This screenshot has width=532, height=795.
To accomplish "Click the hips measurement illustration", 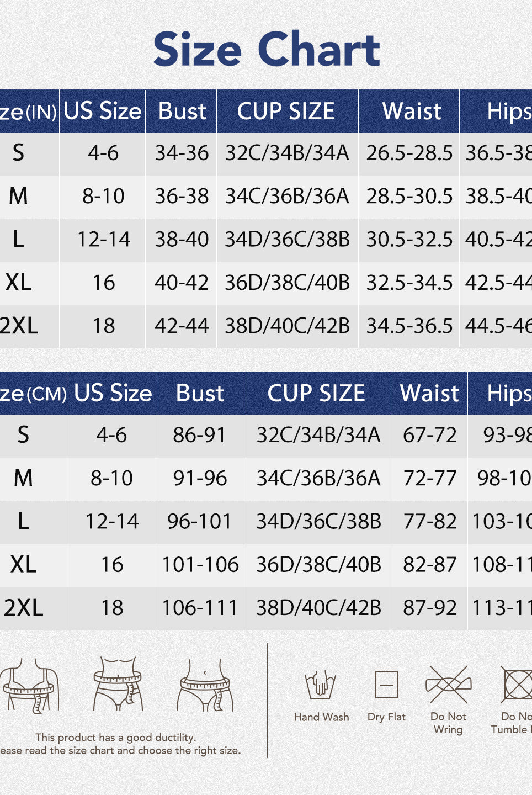I will pyautogui.click(x=205, y=685).
